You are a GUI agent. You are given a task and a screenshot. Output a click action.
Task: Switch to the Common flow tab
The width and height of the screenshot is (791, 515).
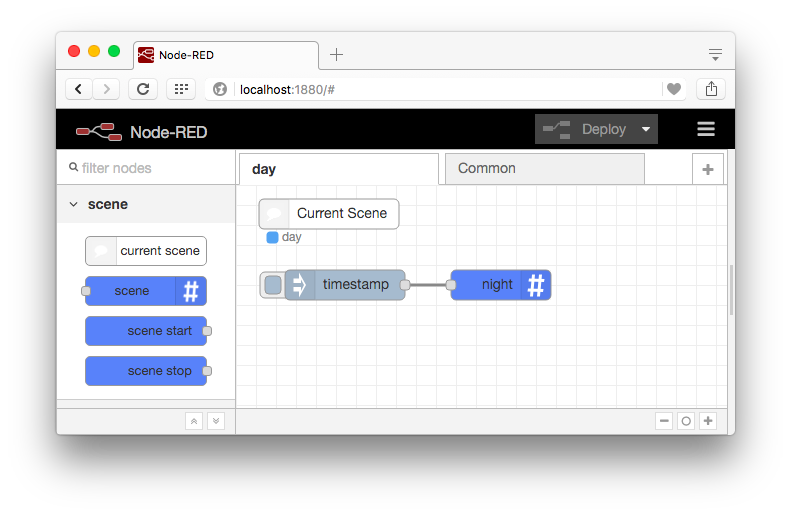click(545, 168)
